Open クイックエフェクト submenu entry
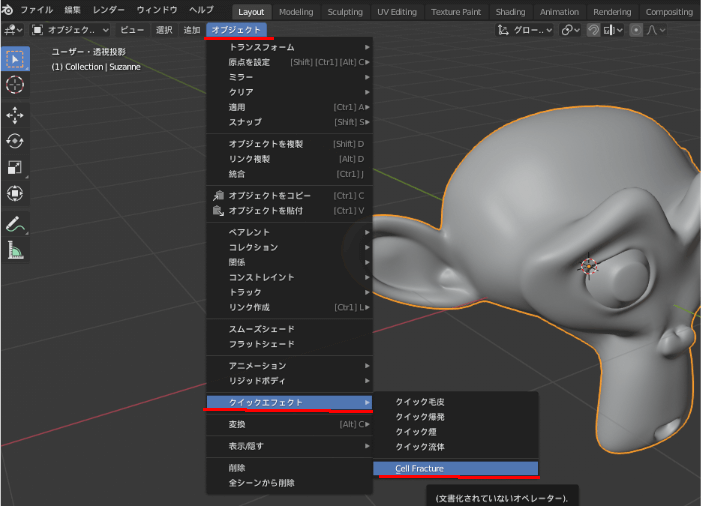This screenshot has width=701, height=506. pos(289,402)
